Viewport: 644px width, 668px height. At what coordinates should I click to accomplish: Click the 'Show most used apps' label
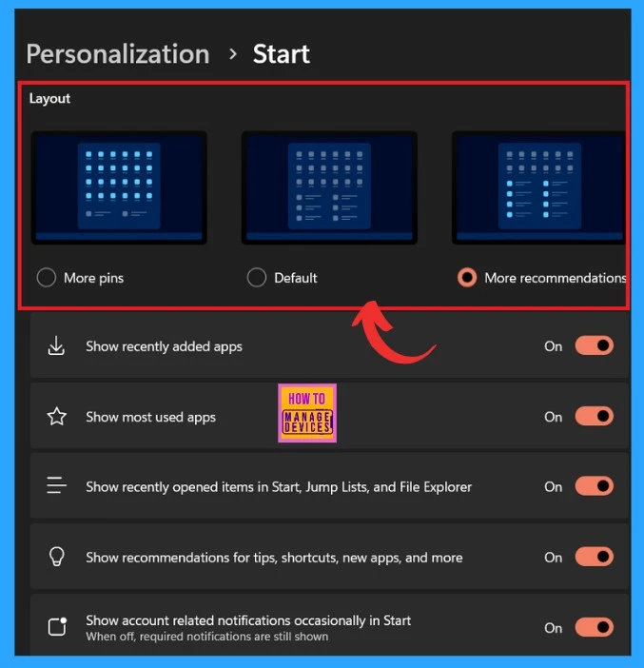151,417
